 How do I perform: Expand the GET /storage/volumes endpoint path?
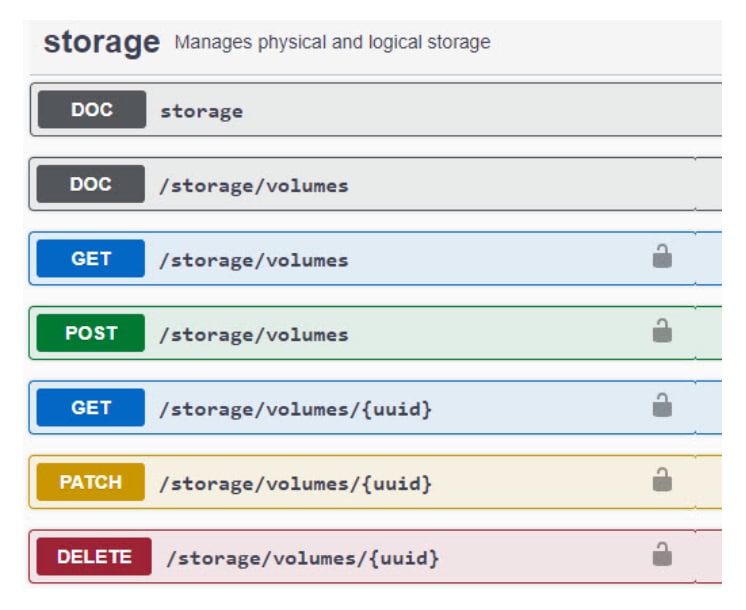click(254, 260)
